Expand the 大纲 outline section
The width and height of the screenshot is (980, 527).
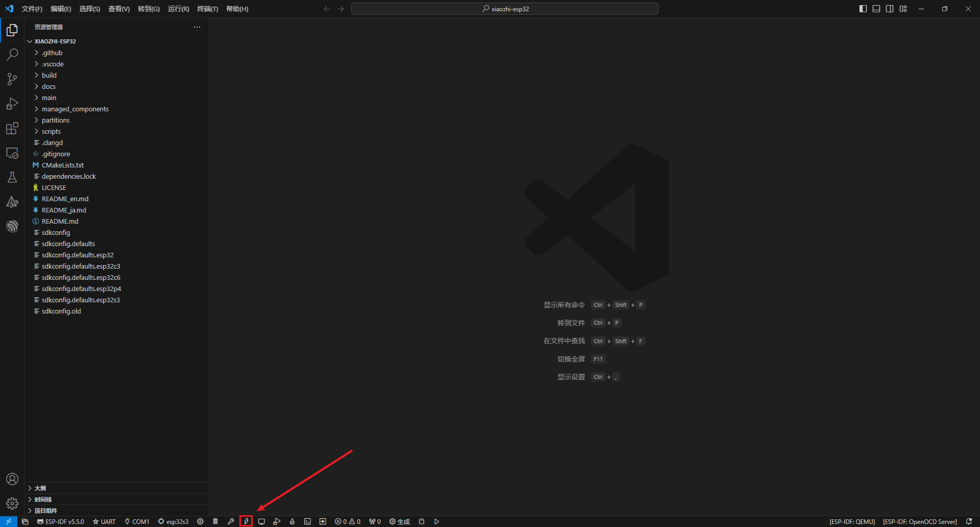[x=40, y=488]
